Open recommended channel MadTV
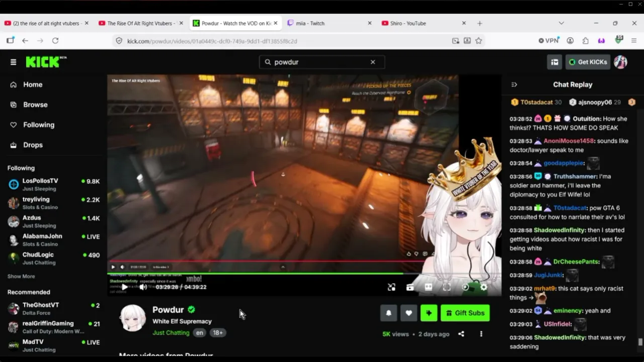Viewport: 644px width, 362px height. (53, 346)
